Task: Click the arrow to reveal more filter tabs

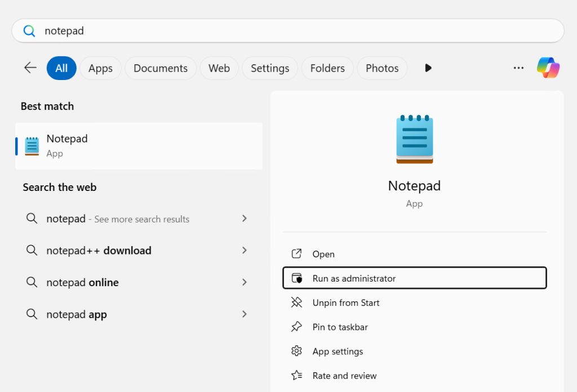Action: tap(428, 68)
